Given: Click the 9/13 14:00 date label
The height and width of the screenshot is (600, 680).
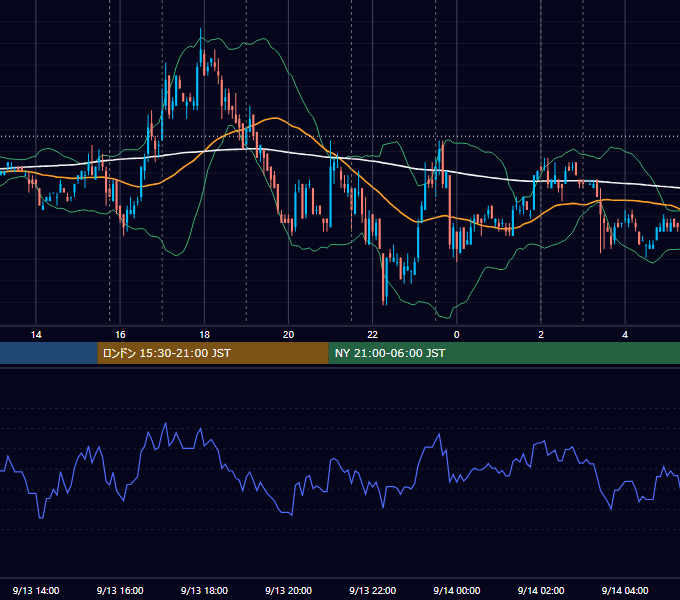Looking at the screenshot, I should pyautogui.click(x=36, y=590).
